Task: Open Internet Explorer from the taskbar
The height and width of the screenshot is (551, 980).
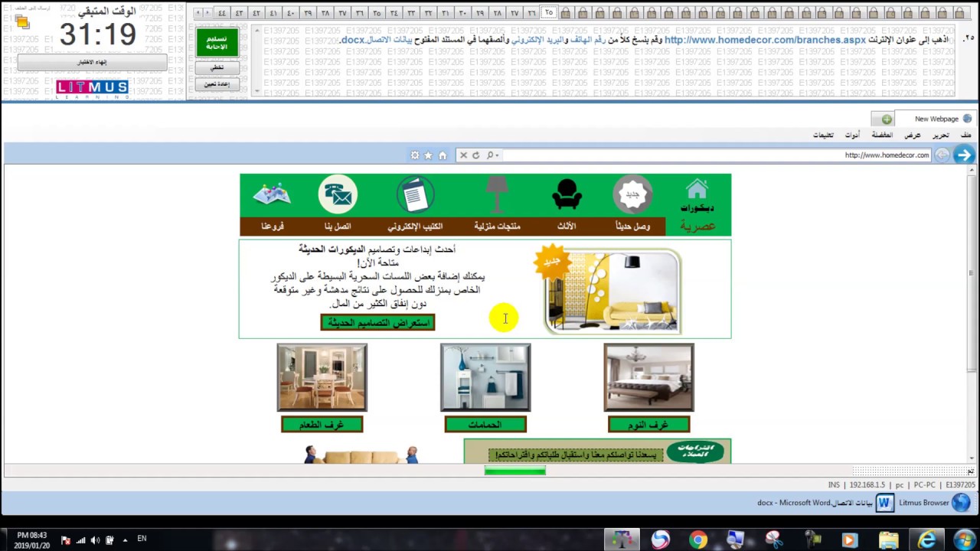Action: pos(926,540)
